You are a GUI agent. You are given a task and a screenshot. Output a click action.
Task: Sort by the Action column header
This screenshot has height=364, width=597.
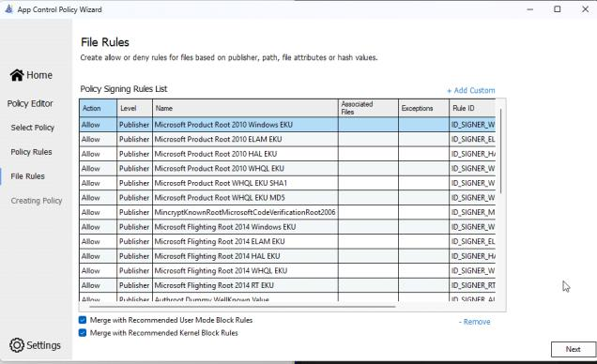[x=98, y=108]
